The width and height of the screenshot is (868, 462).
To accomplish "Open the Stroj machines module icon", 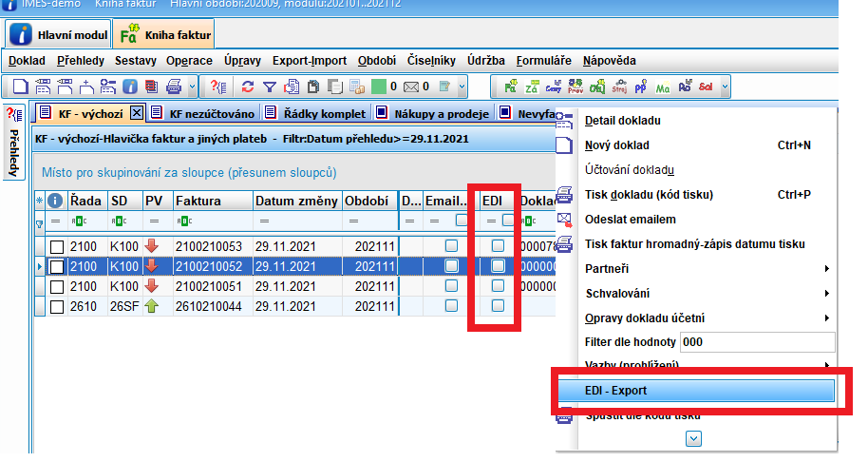I will tap(619, 87).
